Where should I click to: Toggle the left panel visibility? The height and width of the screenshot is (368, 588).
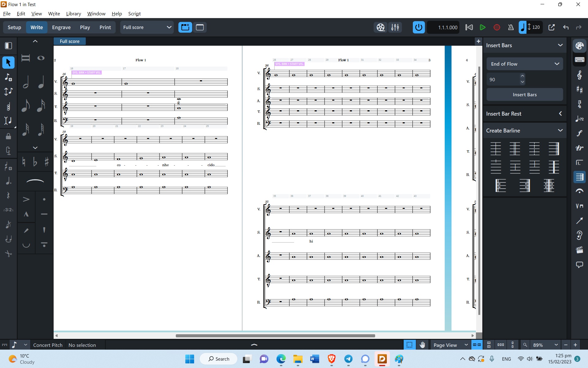[8, 46]
